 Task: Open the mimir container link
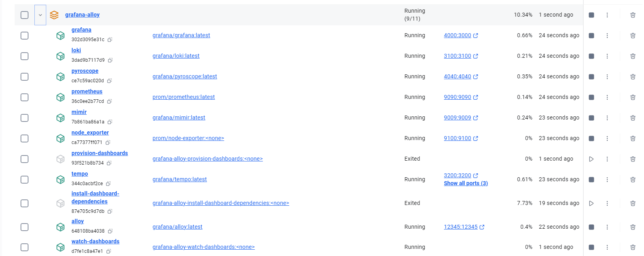point(79,112)
